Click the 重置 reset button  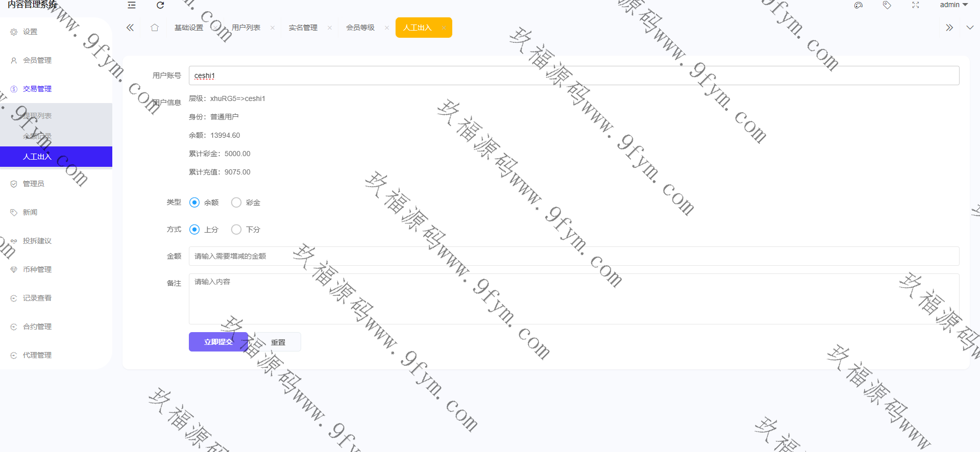click(278, 342)
